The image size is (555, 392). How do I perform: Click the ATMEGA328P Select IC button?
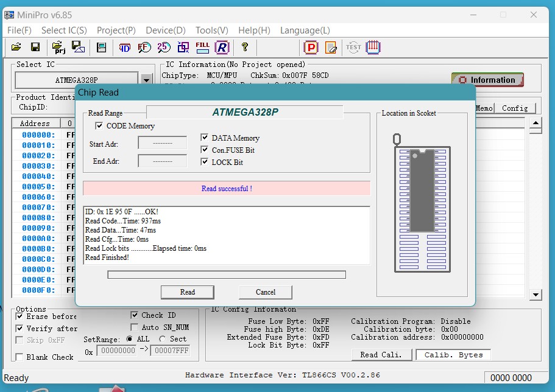76,80
